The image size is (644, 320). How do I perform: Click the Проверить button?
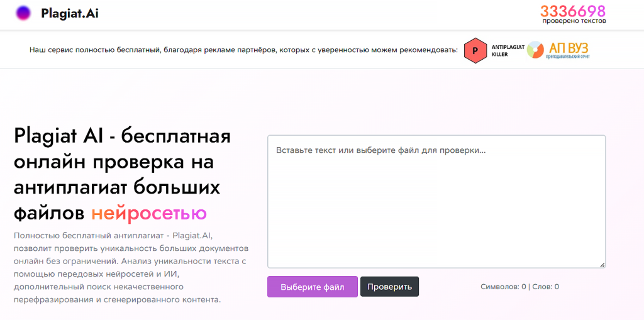click(389, 287)
